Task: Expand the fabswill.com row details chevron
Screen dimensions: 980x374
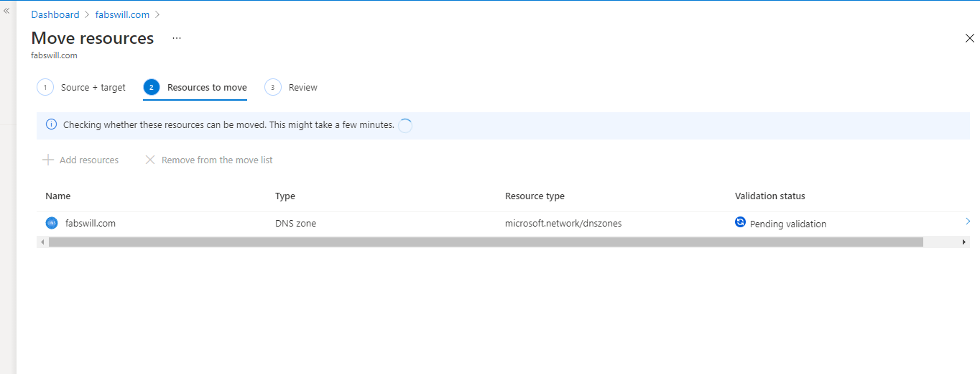Action: (x=968, y=222)
